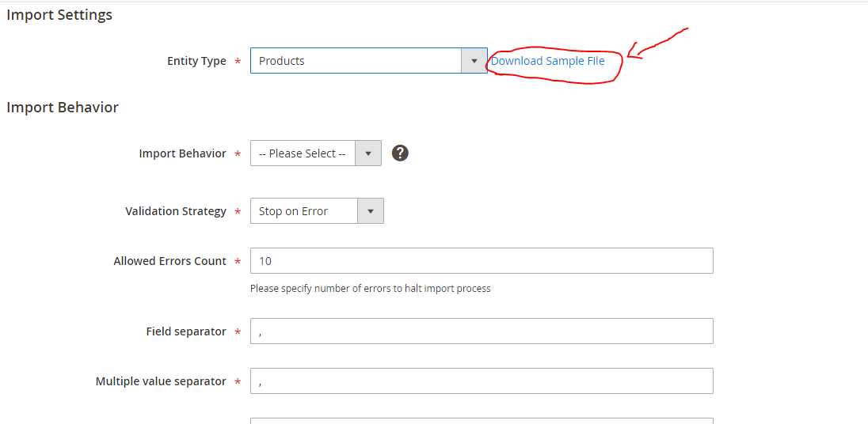The width and height of the screenshot is (868, 424).
Task: Click the Import Behavior section heading
Action: pyautogui.click(x=63, y=108)
